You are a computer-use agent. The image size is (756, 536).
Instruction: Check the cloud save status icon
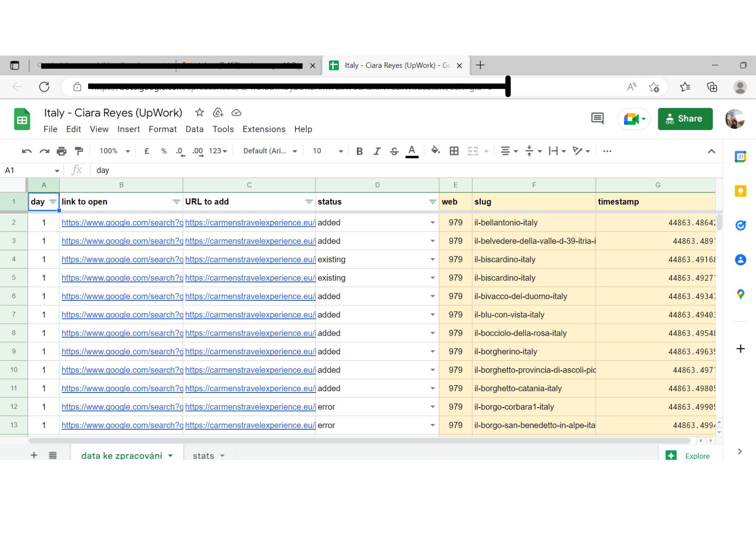coord(236,112)
